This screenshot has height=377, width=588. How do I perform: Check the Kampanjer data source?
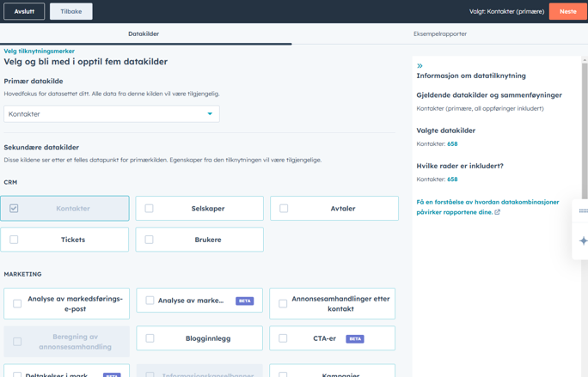tap(283, 374)
